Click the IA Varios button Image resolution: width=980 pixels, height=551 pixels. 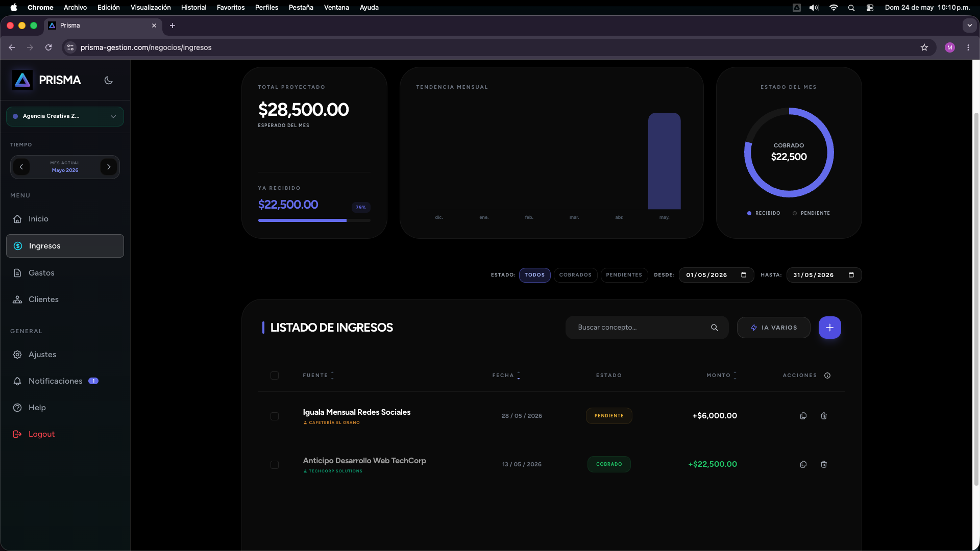pos(773,328)
